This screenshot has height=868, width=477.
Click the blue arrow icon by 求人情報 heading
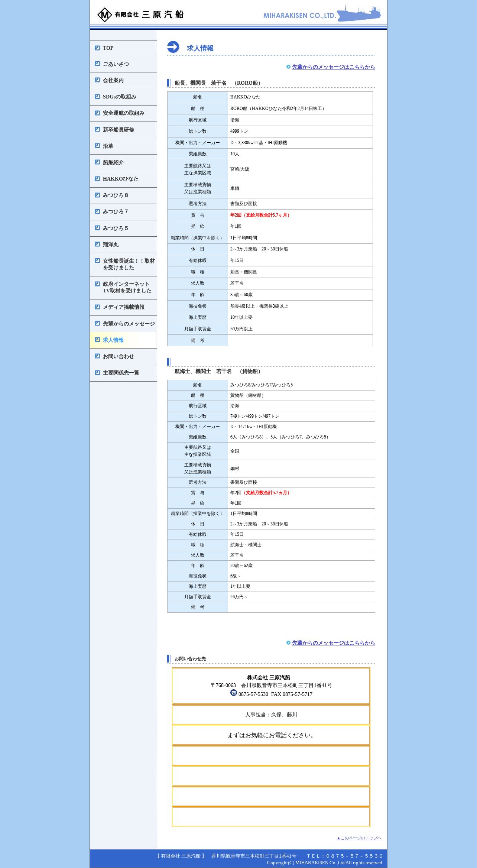(173, 47)
